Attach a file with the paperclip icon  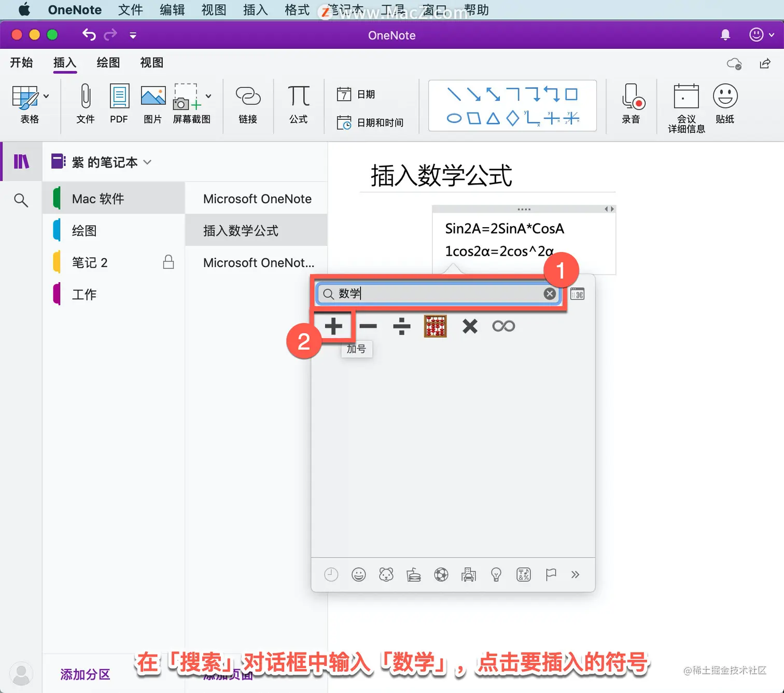point(86,104)
